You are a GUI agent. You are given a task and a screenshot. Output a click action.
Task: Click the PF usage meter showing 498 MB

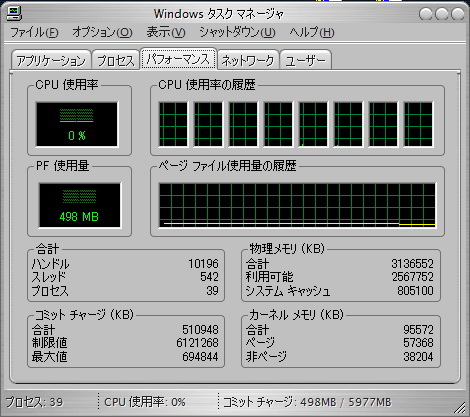click(x=79, y=205)
